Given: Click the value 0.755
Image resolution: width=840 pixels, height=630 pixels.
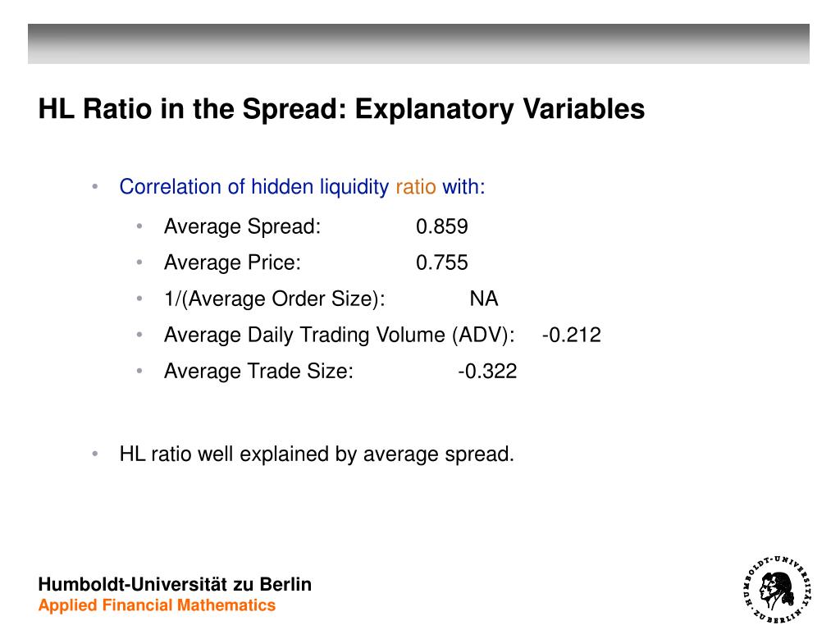Looking at the screenshot, I should coord(442,262).
